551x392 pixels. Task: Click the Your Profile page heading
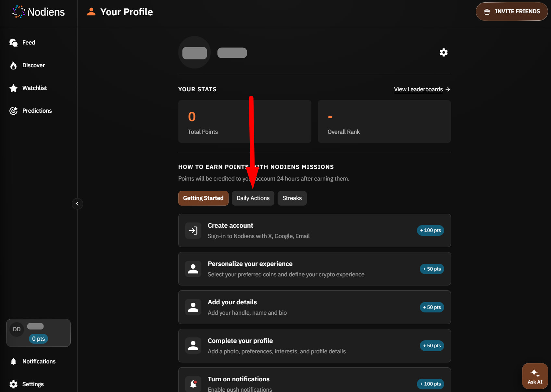127,12
